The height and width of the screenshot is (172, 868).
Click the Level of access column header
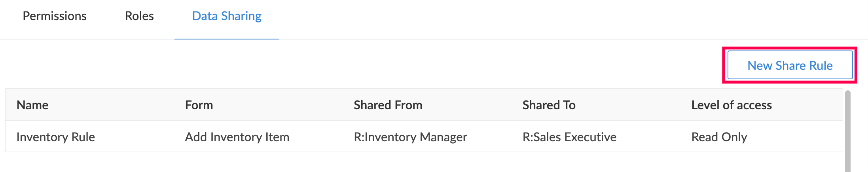pyautogui.click(x=732, y=105)
